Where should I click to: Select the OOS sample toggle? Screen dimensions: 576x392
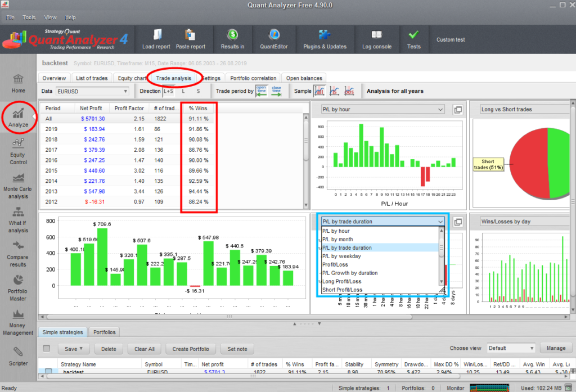coord(349,91)
